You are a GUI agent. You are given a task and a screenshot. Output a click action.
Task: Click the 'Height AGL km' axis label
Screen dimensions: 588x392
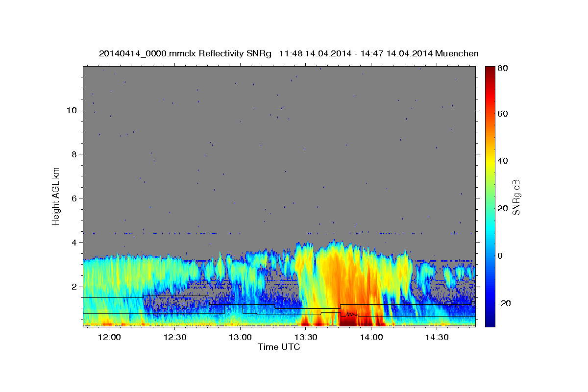(x=56, y=196)
